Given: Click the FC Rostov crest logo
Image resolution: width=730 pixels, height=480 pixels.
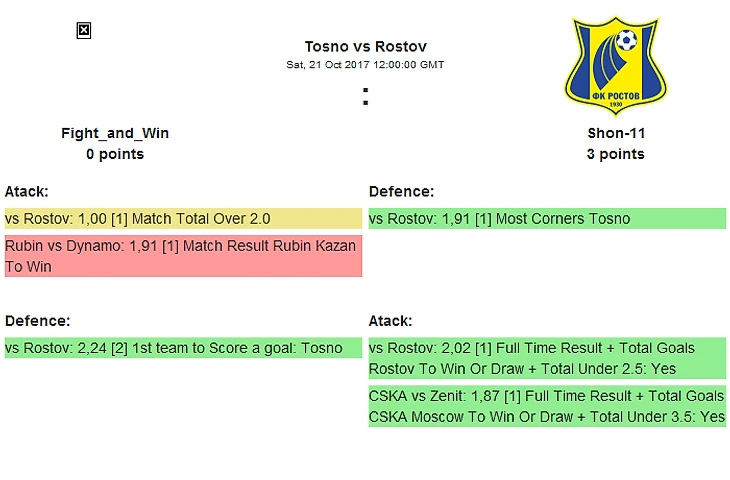Looking at the screenshot, I should pos(615,66).
